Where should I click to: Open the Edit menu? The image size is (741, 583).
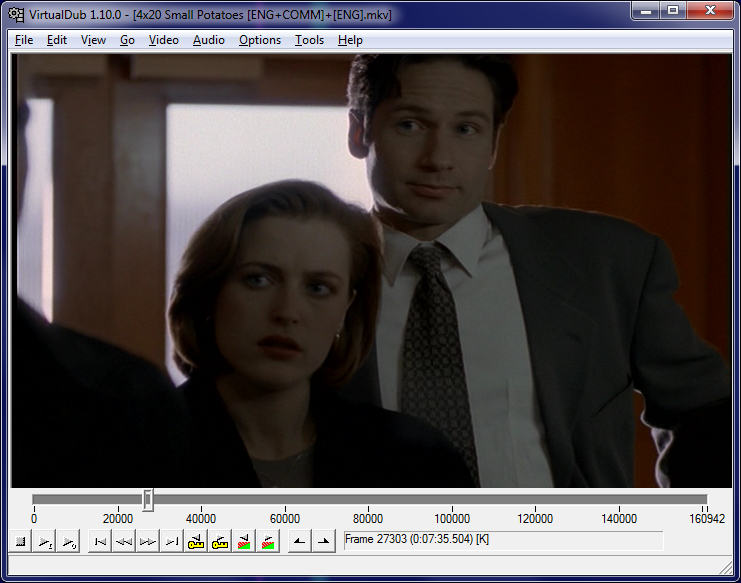[57, 40]
